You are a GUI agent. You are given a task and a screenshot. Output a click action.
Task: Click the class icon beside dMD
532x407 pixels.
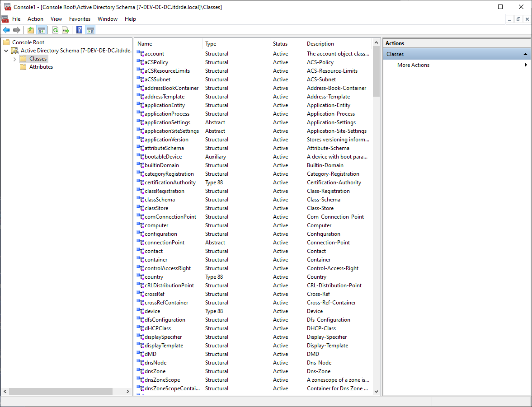[141, 354]
